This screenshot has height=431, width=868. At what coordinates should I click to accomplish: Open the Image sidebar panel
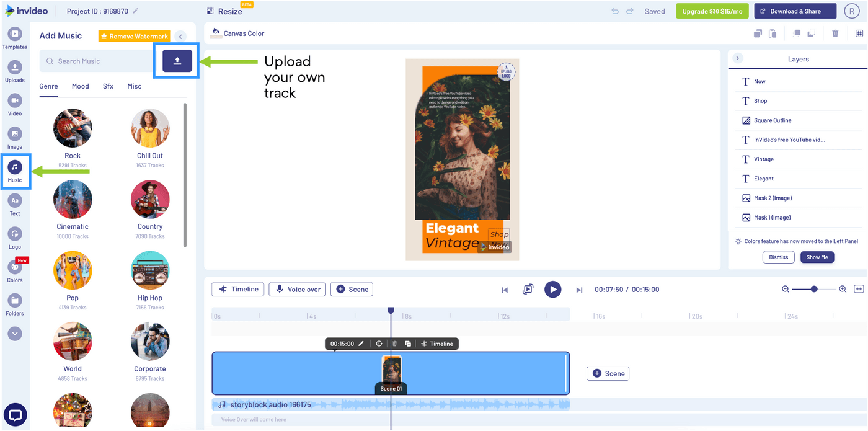coord(15,138)
